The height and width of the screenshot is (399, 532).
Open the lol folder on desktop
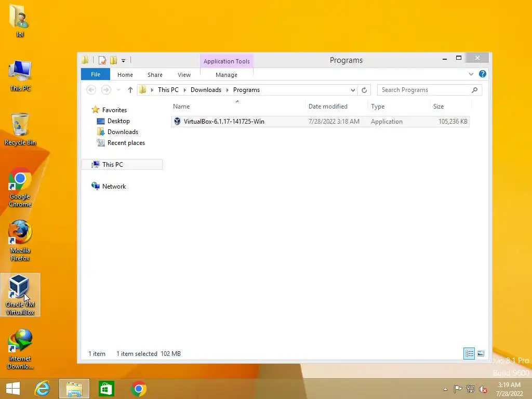pyautogui.click(x=20, y=20)
